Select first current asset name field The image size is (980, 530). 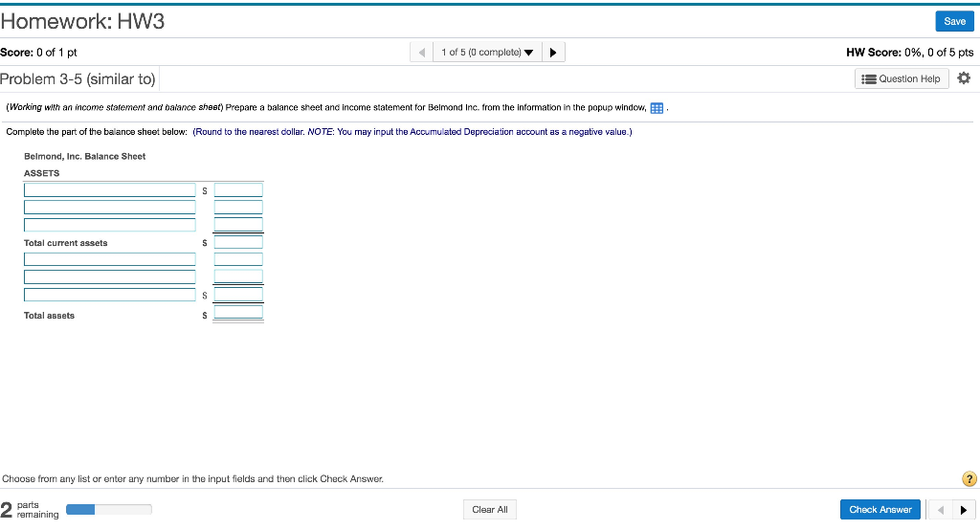(x=110, y=190)
